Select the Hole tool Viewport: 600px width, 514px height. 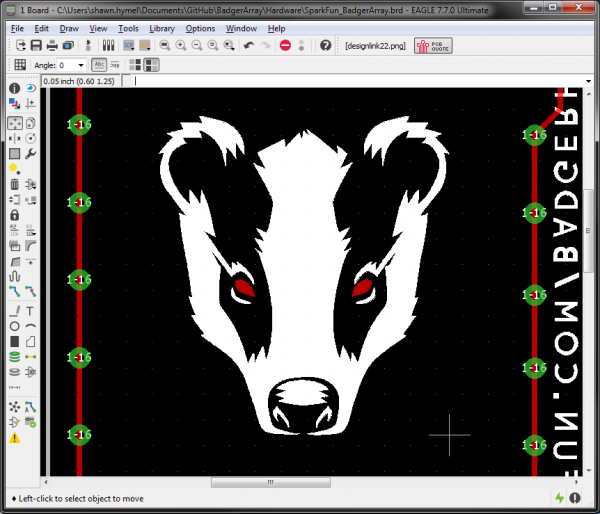point(15,372)
